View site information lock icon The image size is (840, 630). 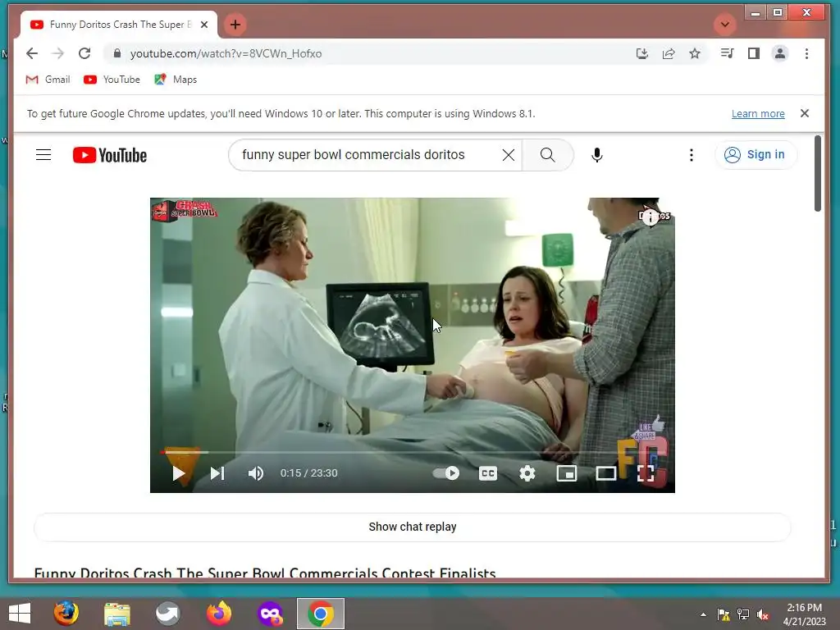[117, 53]
